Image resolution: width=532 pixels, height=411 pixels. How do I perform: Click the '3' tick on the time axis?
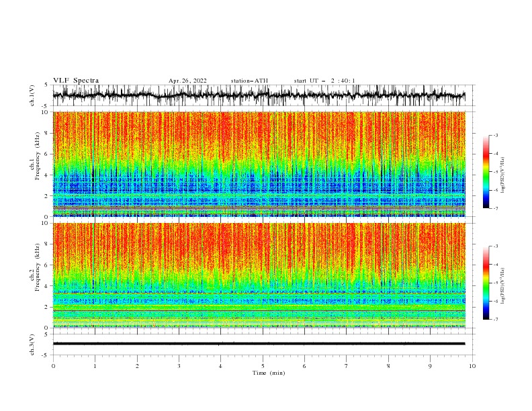pos(179,366)
